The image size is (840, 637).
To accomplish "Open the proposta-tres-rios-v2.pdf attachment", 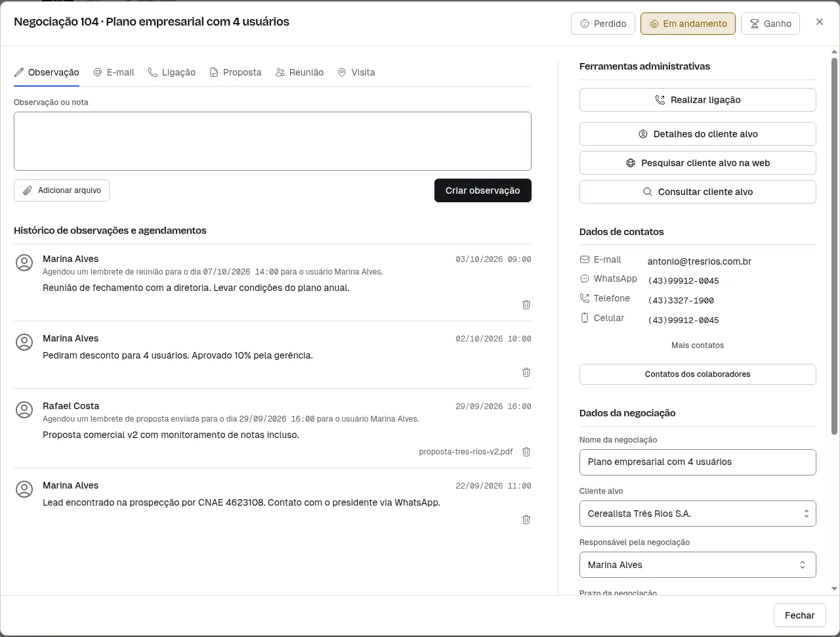I will click(466, 452).
